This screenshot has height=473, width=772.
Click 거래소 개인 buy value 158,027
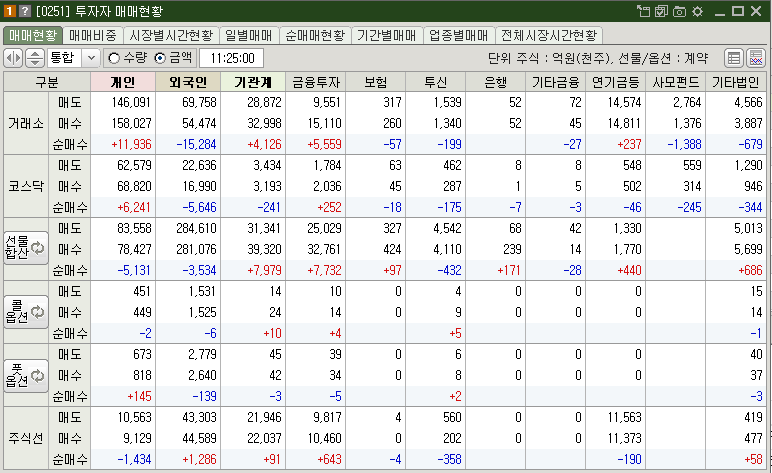(131, 123)
